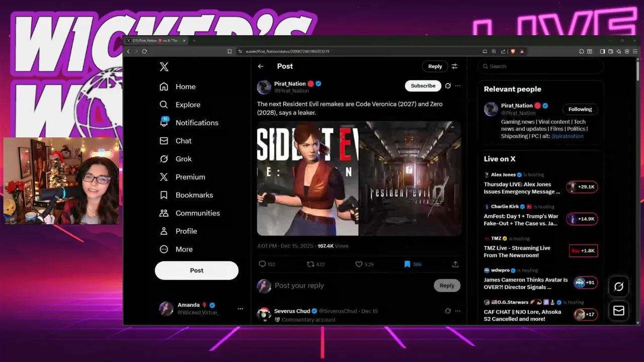
Task: Click Grok icon on Severus Chud reply
Action: pyautogui.click(x=448, y=311)
